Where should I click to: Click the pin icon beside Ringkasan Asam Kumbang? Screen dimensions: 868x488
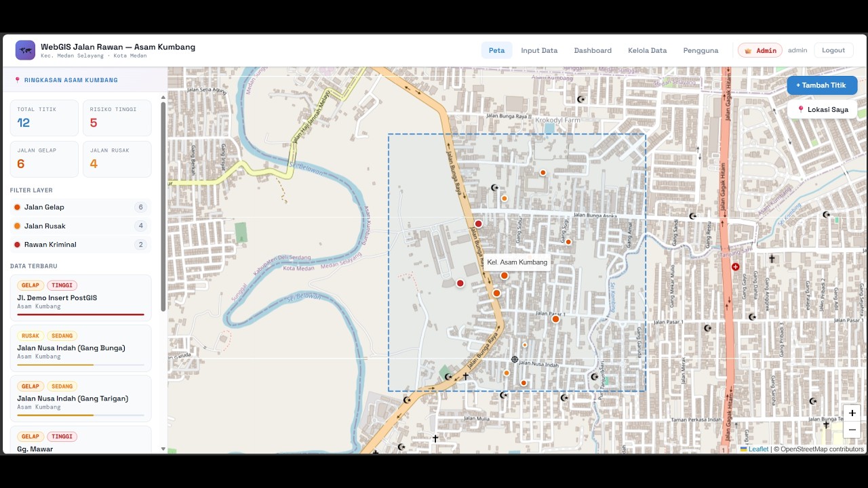[18, 80]
